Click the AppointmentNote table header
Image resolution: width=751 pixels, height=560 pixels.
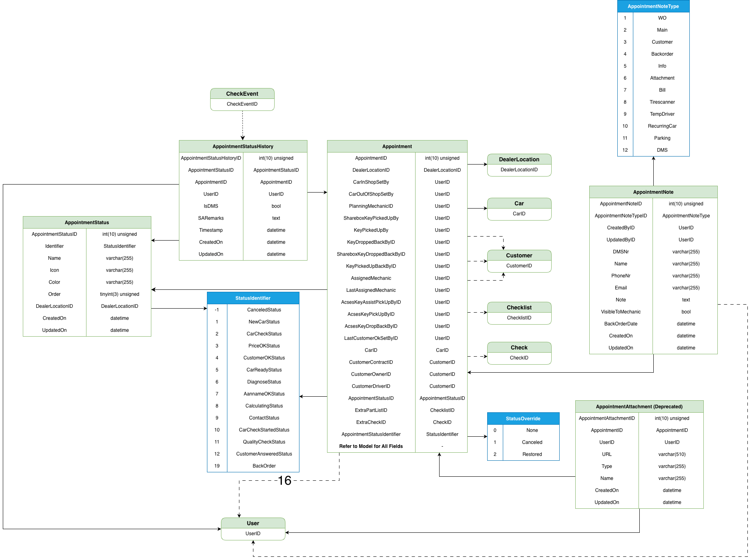click(653, 192)
